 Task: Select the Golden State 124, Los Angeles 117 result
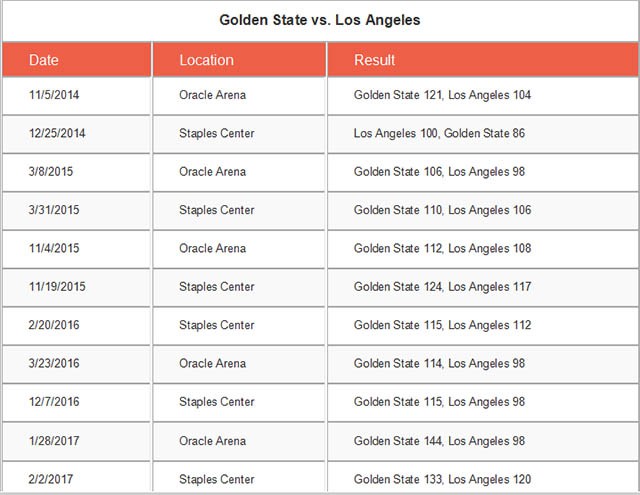(x=442, y=287)
